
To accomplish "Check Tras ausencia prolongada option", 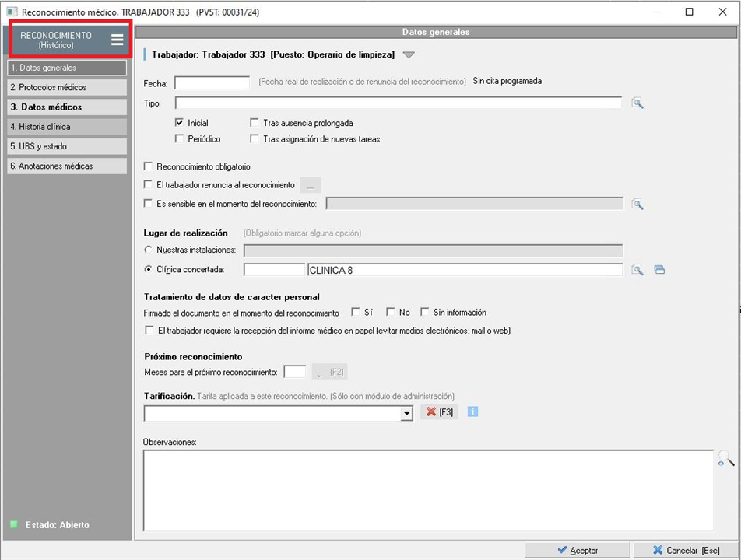I will coord(255,123).
